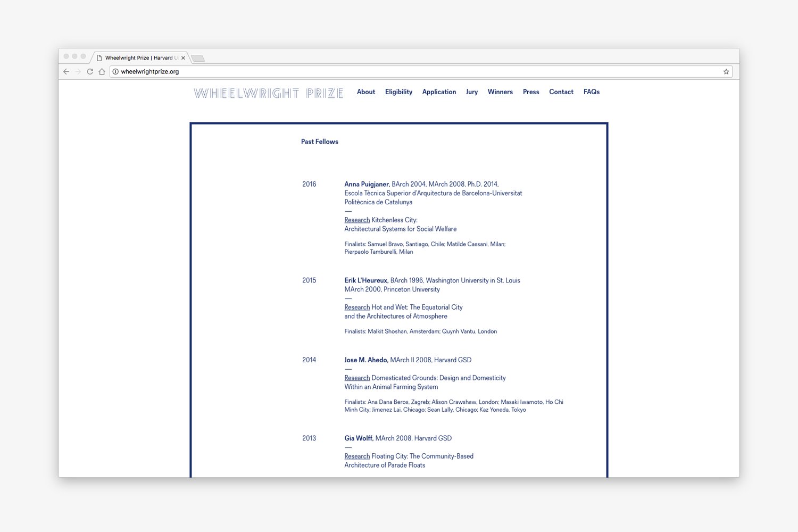Open the About menu item

[x=366, y=92]
